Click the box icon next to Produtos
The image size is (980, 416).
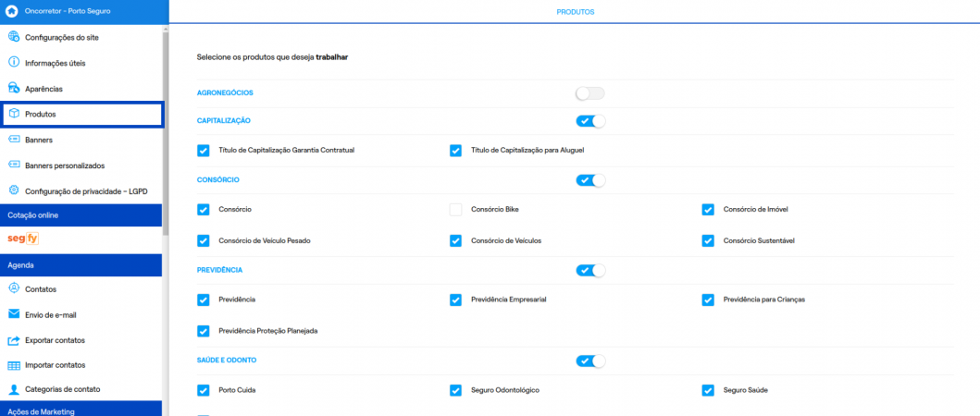click(x=14, y=115)
